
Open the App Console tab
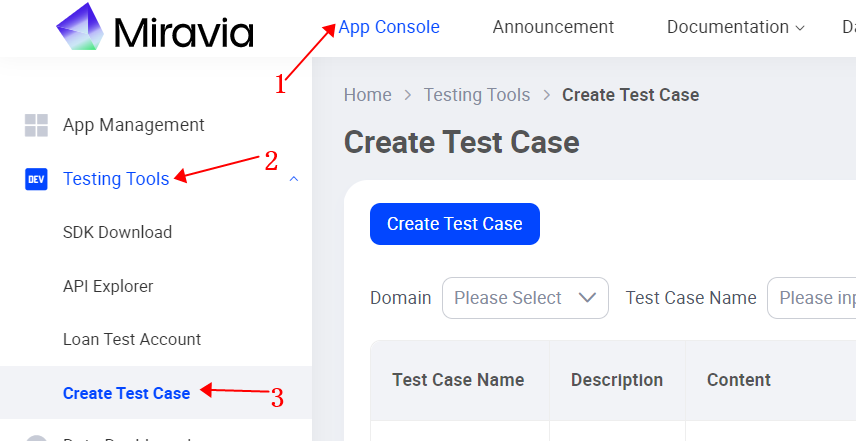click(389, 27)
